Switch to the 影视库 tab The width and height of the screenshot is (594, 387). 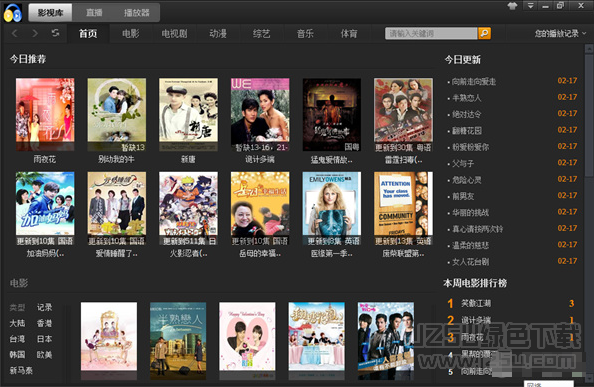click(50, 13)
